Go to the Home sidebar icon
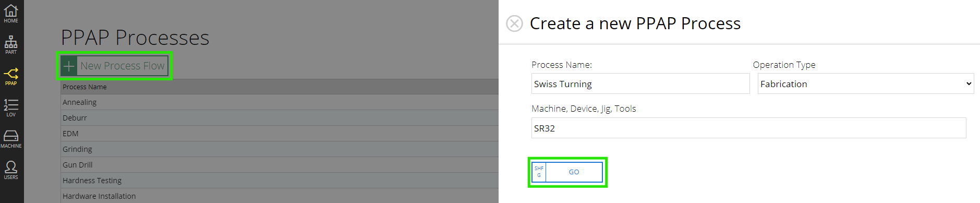This screenshot has width=980, height=203. pyautogui.click(x=11, y=14)
